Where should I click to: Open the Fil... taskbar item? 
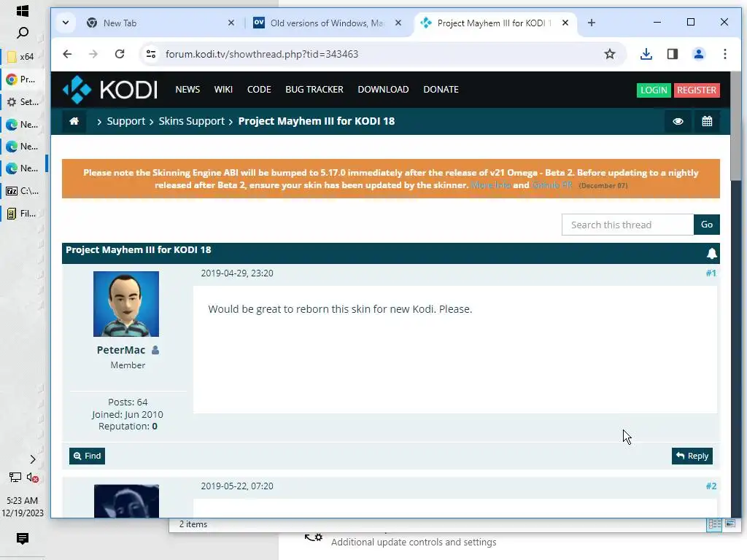pos(23,214)
